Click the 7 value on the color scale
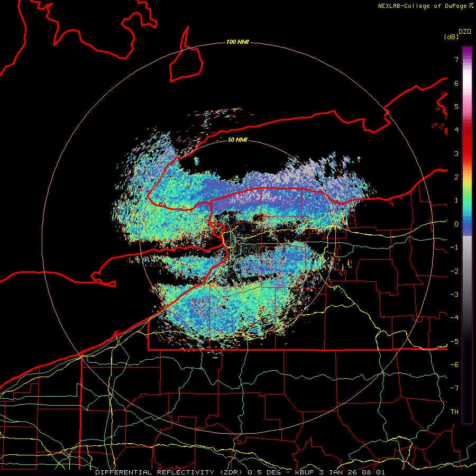Screen dimensions: 476x476 click(x=456, y=59)
